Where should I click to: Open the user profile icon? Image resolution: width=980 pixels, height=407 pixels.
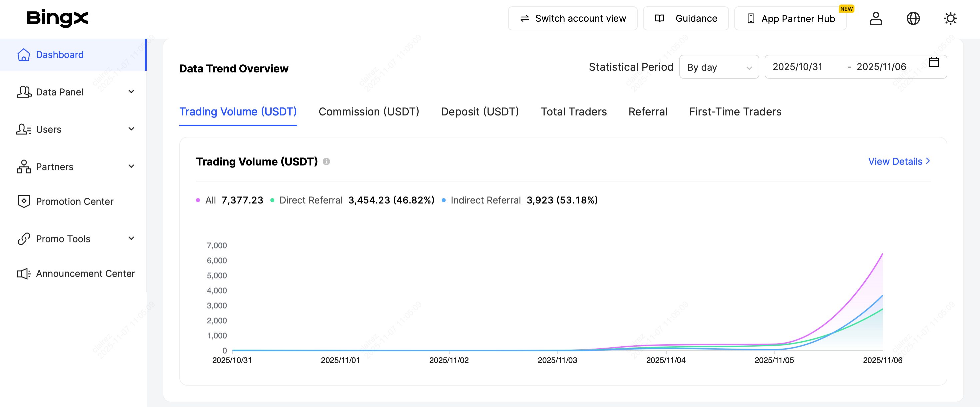[875, 18]
